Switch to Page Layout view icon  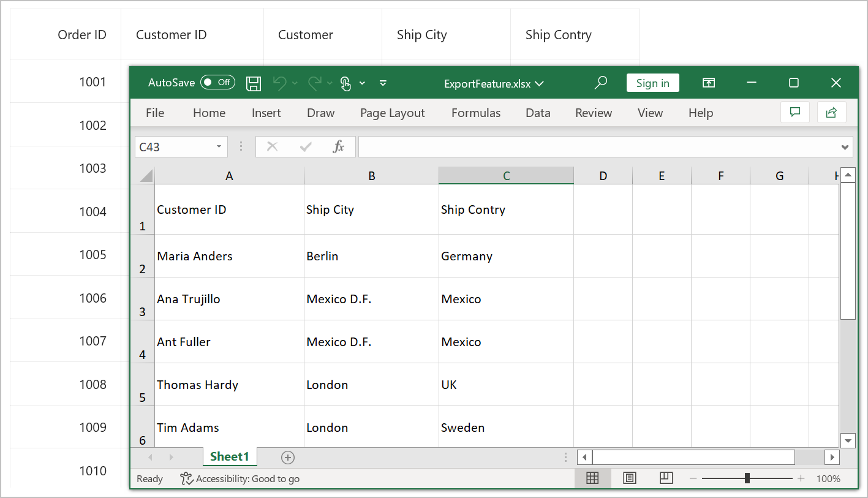tap(630, 478)
